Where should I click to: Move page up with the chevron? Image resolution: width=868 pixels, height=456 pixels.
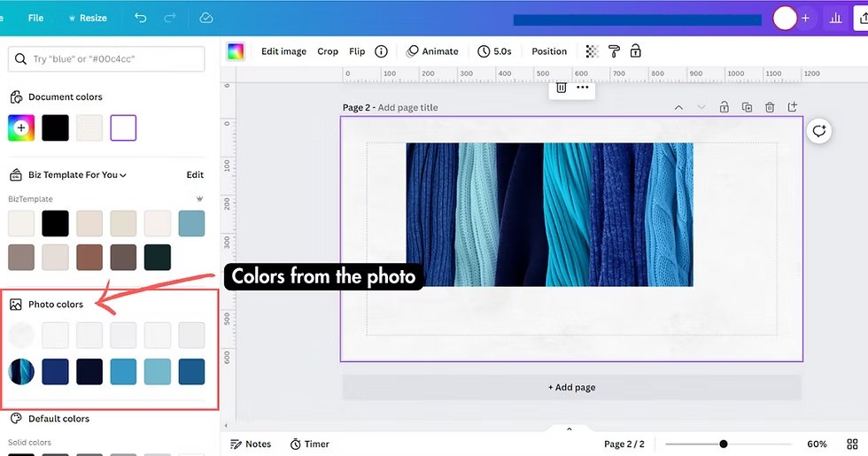tap(678, 107)
